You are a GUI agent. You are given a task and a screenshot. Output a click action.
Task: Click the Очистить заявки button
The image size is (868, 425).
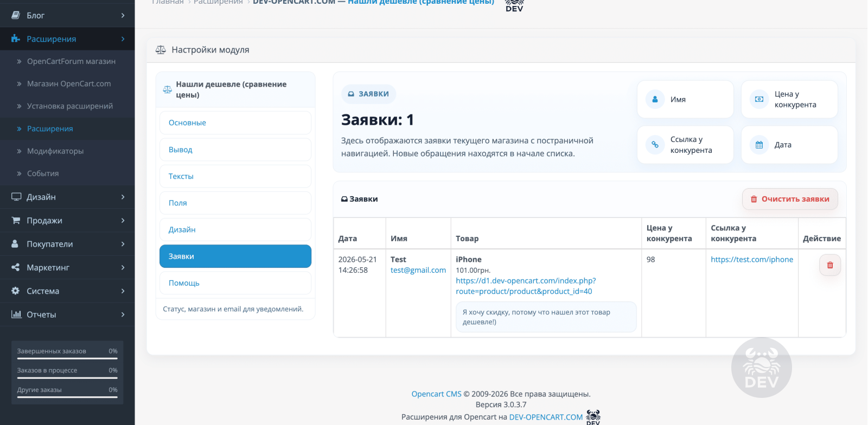click(790, 199)
